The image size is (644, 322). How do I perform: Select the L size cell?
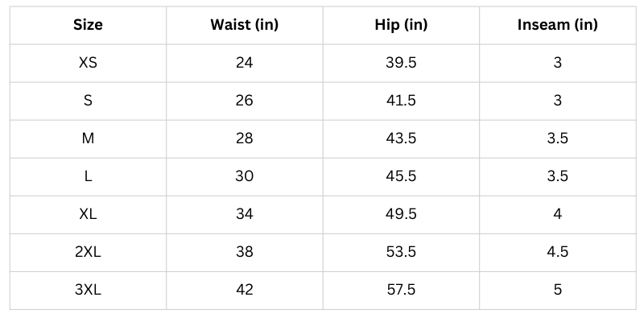tap(88, 176)
